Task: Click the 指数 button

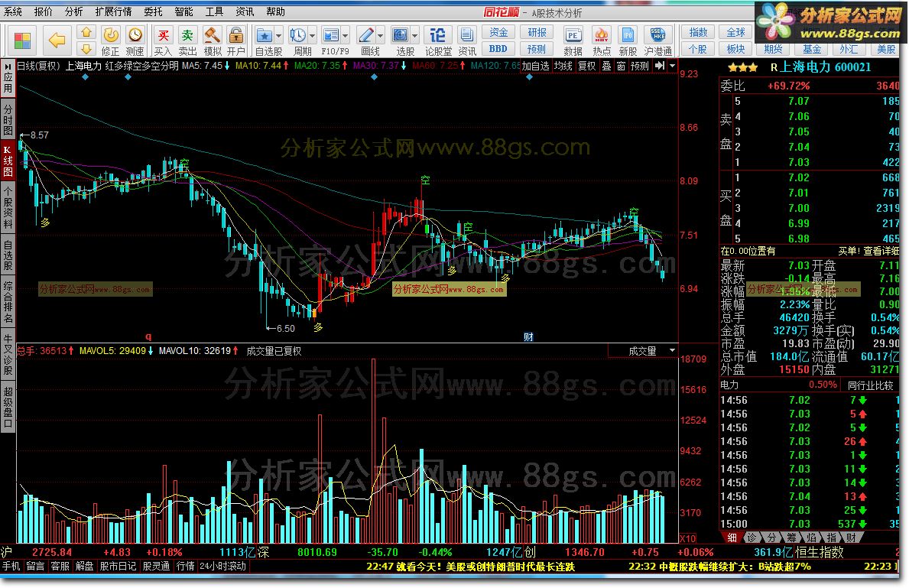Action: point(698,32)
